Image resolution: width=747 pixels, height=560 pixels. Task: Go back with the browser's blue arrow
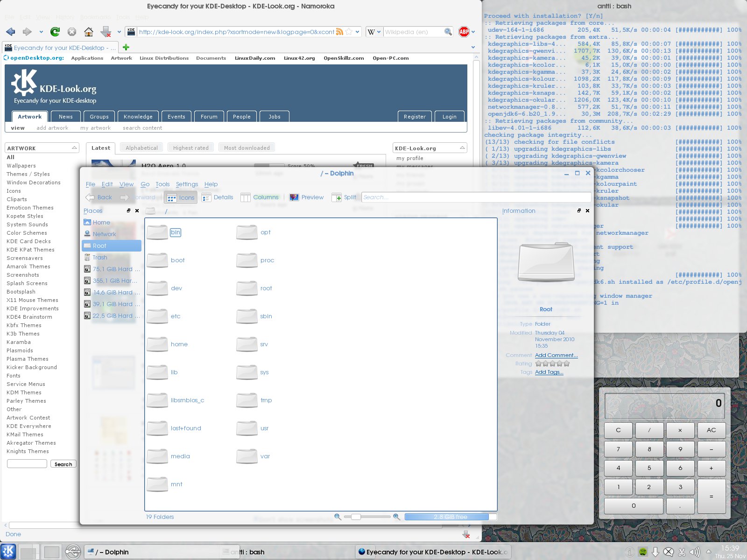[11, 32]
